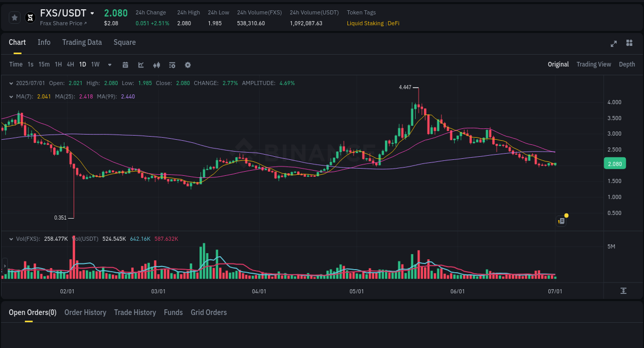The width and height of the screenshot is (644, 348).
Task: Open the Order History tab
Action: point(85,312)
